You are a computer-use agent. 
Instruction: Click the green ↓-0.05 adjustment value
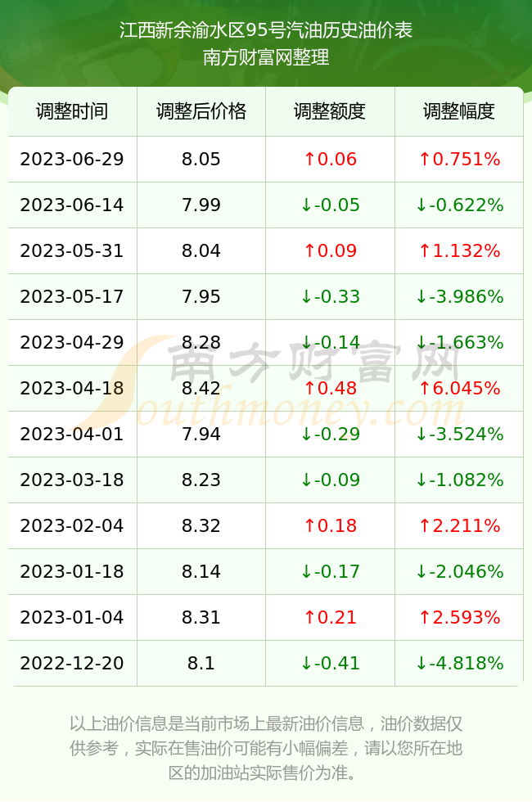point(330,205)
